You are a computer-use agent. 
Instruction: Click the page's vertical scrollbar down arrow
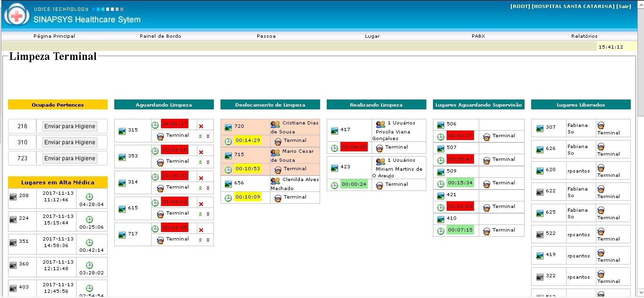640,294
